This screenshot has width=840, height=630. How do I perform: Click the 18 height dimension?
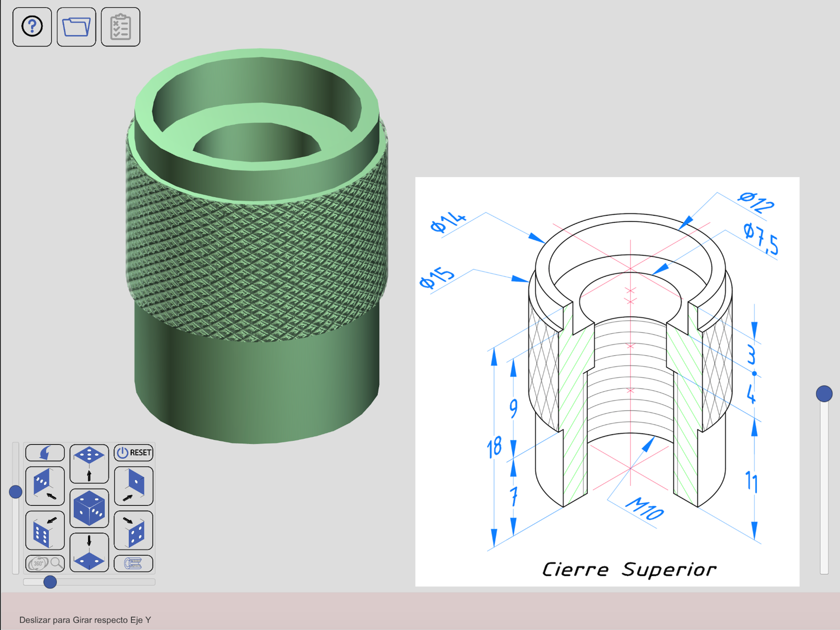point(494,448)
